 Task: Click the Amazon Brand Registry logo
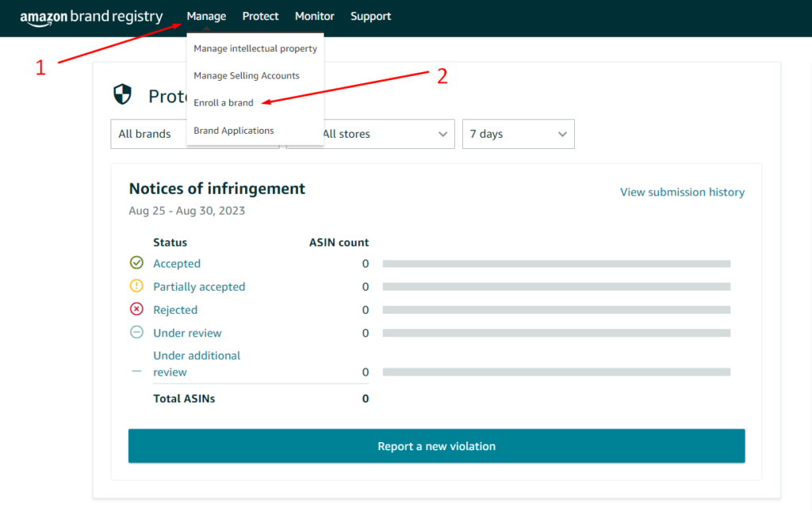point(91,17)
